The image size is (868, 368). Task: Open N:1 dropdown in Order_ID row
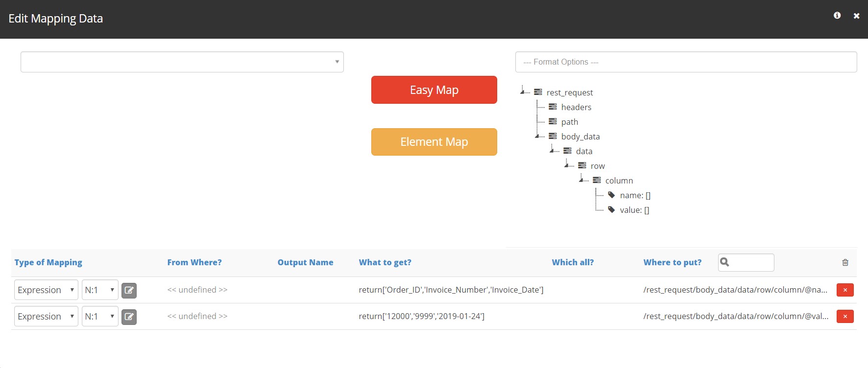100,290
